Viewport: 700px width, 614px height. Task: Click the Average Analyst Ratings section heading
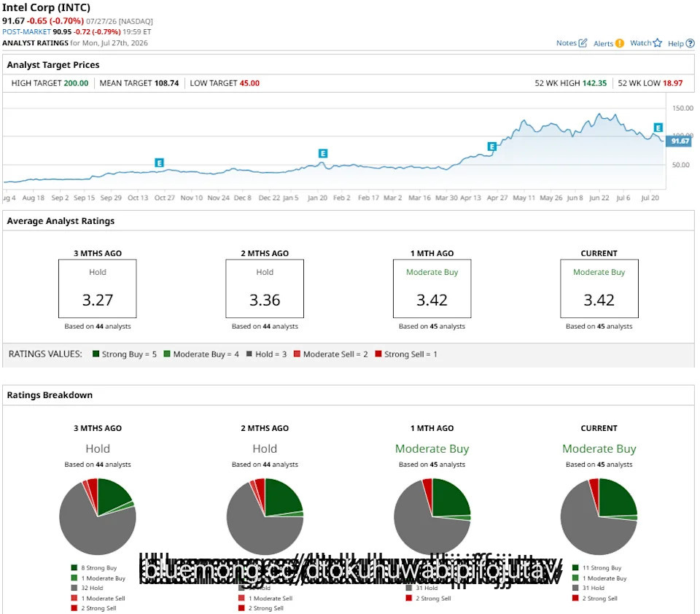[x=61, y=221]
